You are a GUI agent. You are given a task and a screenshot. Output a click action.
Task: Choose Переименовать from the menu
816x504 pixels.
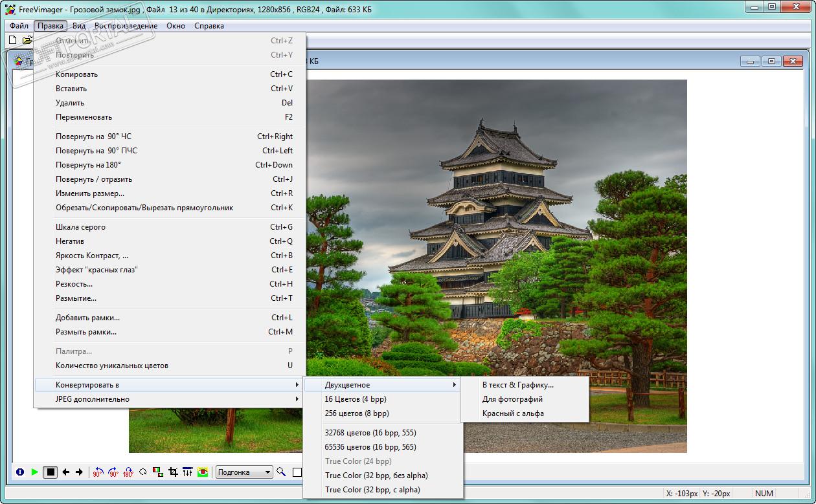coord(169,117)
